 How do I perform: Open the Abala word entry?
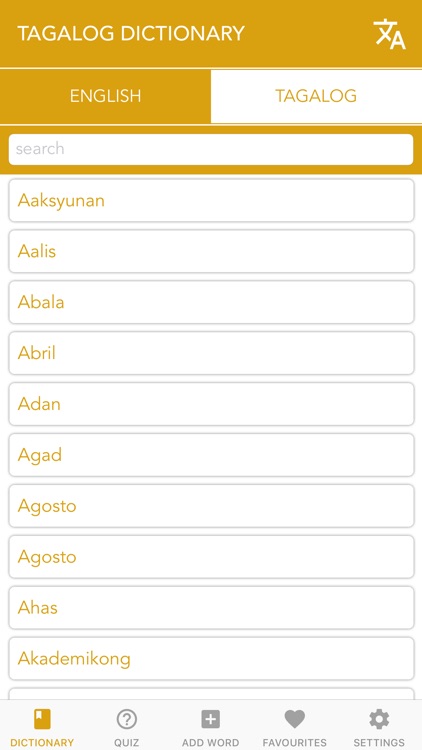(x=211, y=302)
